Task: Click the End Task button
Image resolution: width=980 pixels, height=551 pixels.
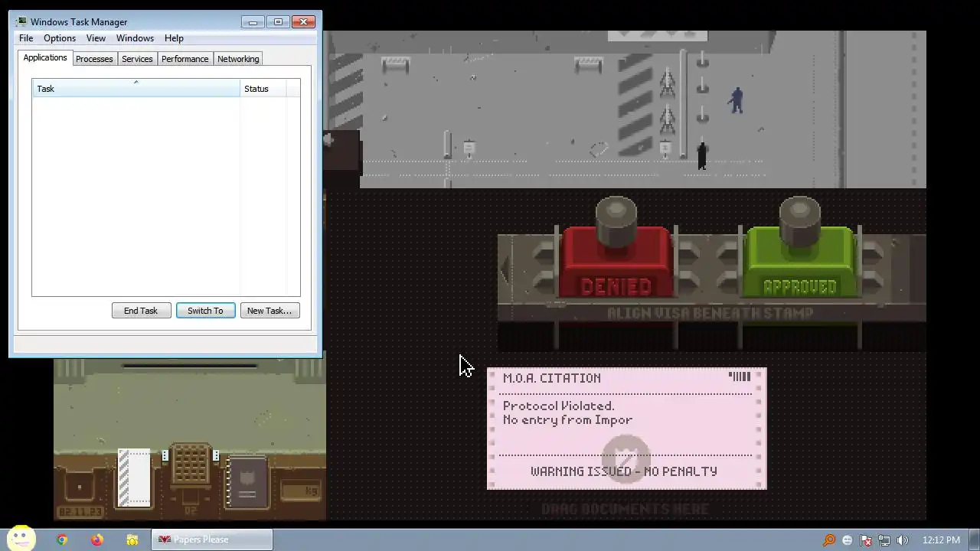Action: coord(141,311)
